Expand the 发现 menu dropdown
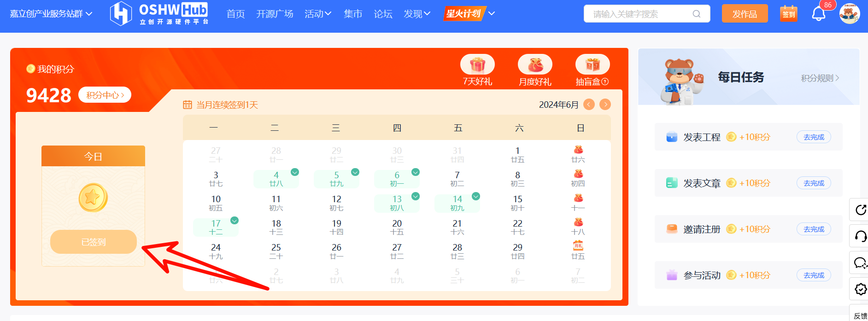Viewport: 868px width, 321px height. [417, 14]
